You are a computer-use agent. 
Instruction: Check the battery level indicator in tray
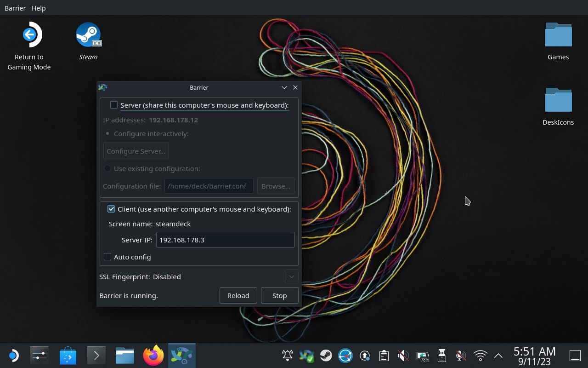point(422,355)
